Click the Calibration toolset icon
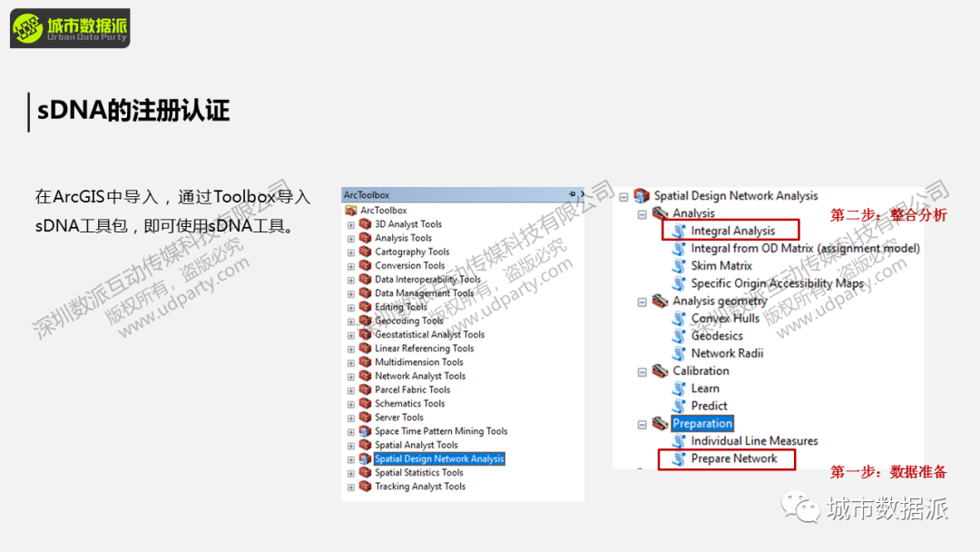This screenshot has height=552, width=980. click(x=661, y=370)
